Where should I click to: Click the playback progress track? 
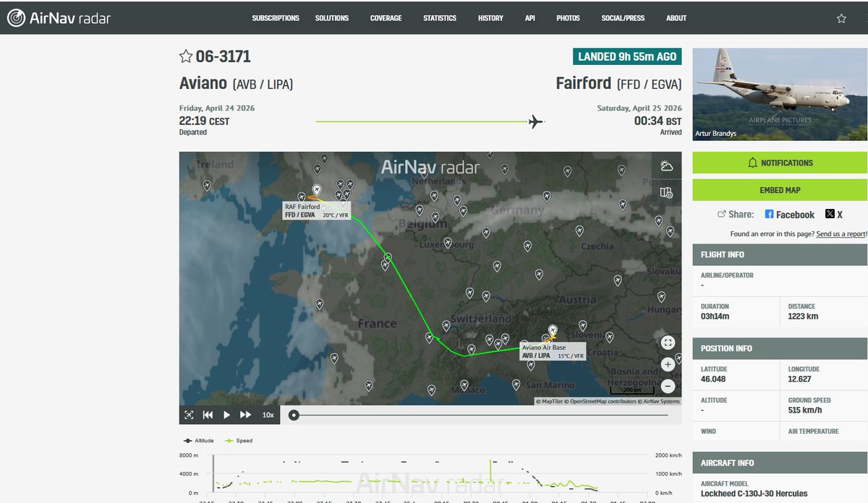pos(480,415)
